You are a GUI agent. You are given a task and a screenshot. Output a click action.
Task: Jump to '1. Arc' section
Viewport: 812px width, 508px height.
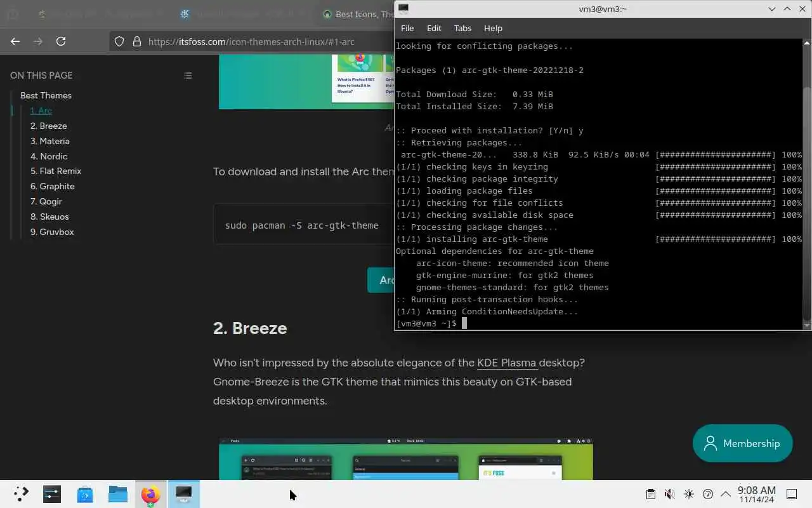(41, 110)
